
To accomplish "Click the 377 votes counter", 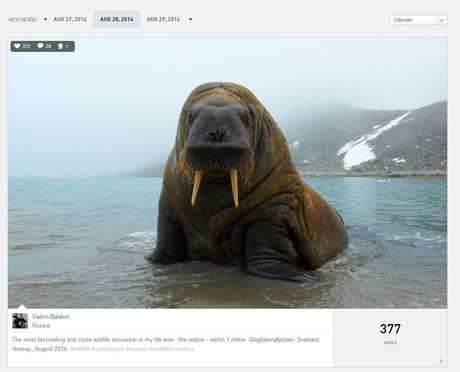I will pos(390,333).
